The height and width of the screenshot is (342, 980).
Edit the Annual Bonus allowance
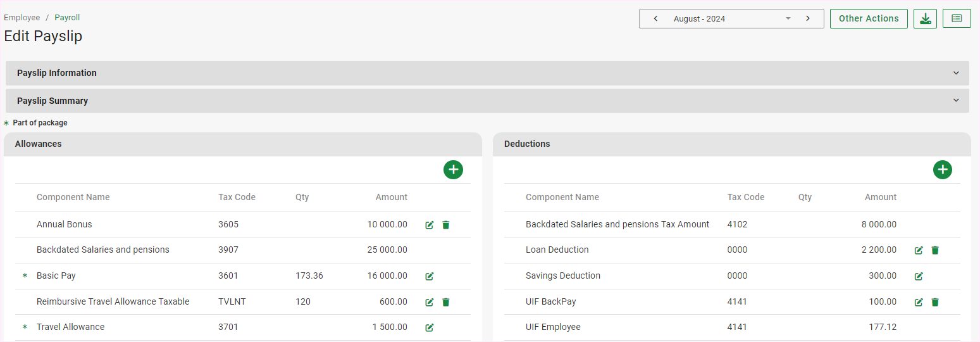pyautogui.click(x=430, y=225)
